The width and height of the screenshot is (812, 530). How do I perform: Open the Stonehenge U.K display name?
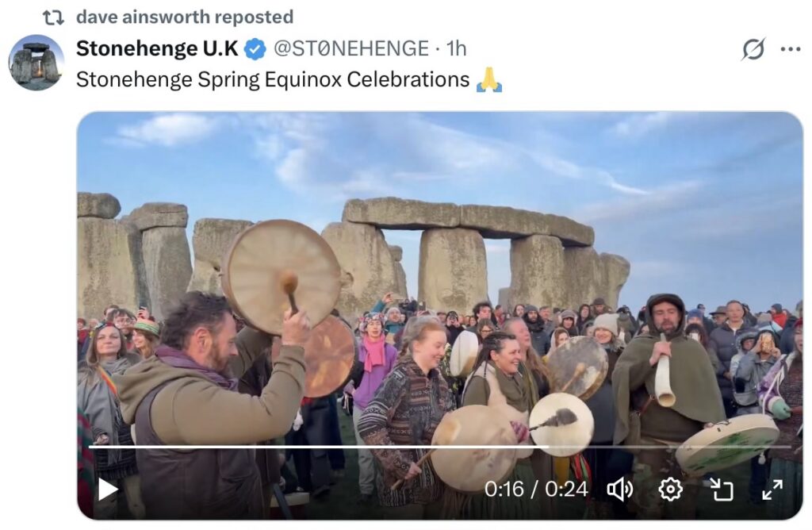157,49
